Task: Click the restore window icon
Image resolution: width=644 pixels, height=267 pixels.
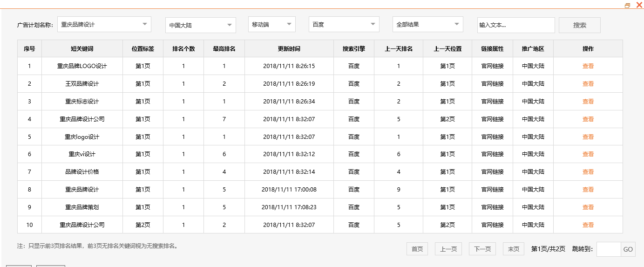Action: [627, 6]
